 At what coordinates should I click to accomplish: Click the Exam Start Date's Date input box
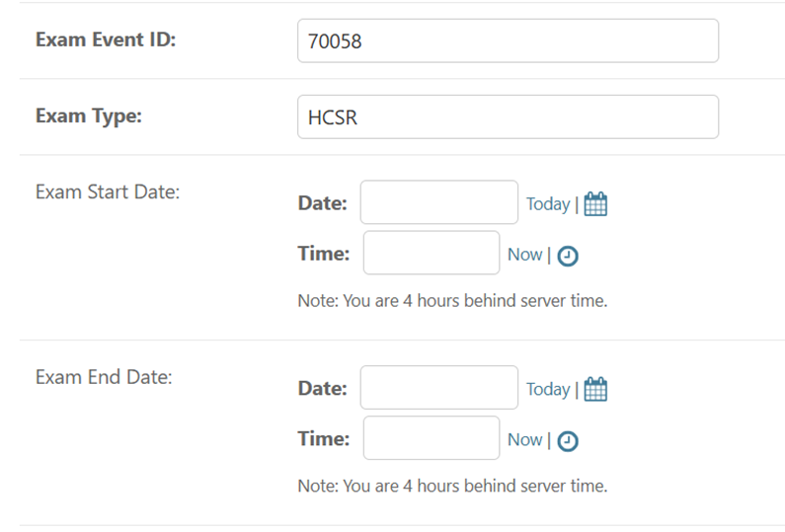tap(439, 202)
